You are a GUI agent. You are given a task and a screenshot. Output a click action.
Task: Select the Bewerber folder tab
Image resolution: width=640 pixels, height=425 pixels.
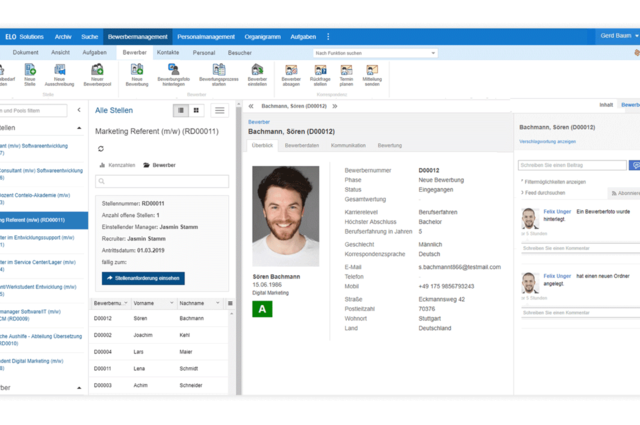coord(159,165)
